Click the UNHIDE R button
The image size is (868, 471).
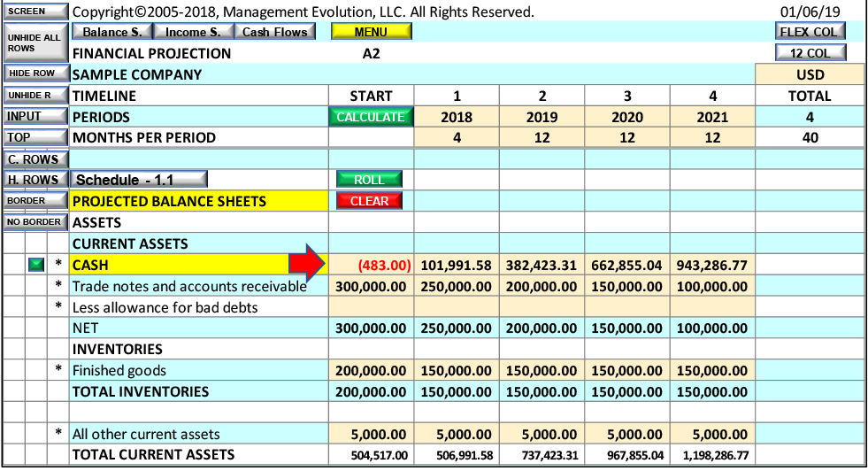[x=36, y=96]
